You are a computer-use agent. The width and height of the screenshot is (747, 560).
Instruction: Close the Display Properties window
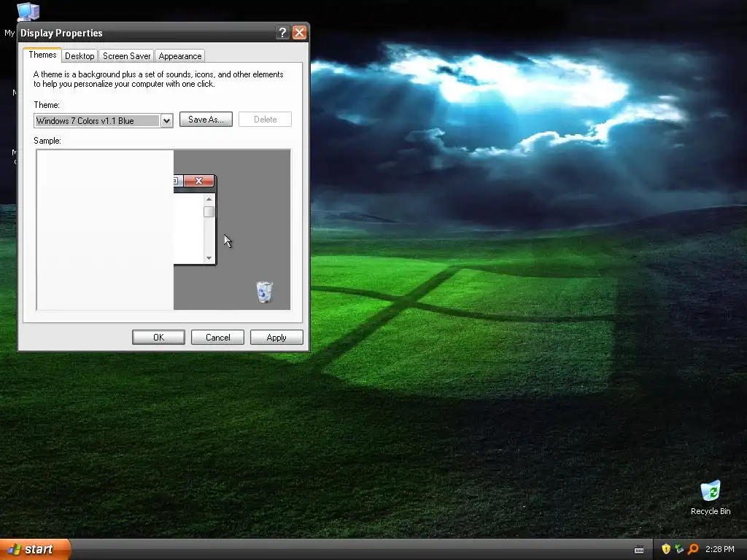[299, 32]
